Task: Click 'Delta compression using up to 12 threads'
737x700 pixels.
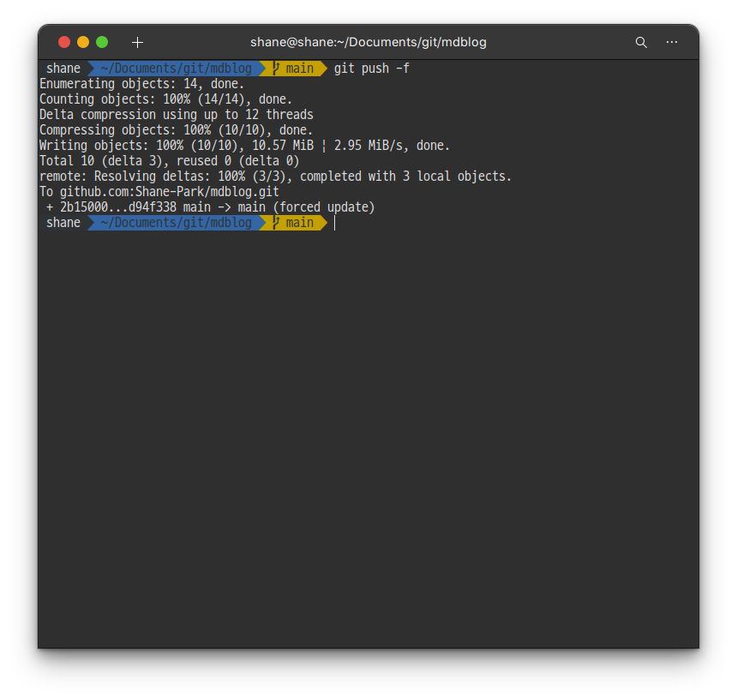Action: coord(177,115)
